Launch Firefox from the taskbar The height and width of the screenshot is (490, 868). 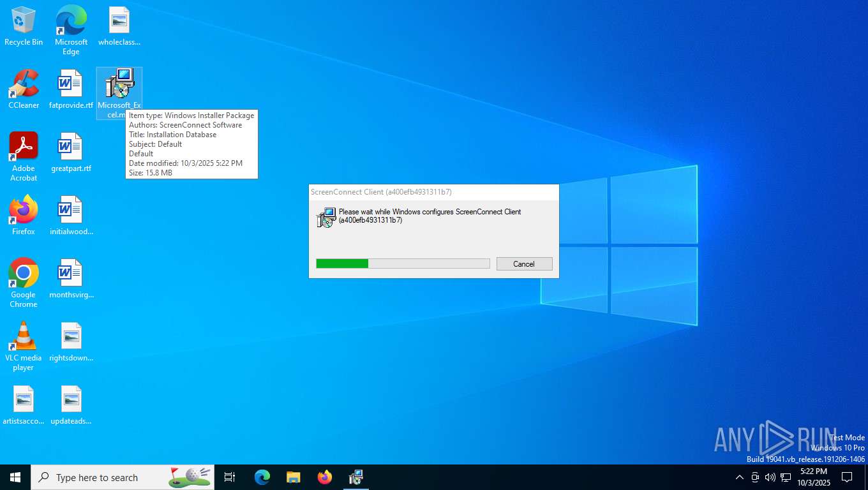(325, 477)
